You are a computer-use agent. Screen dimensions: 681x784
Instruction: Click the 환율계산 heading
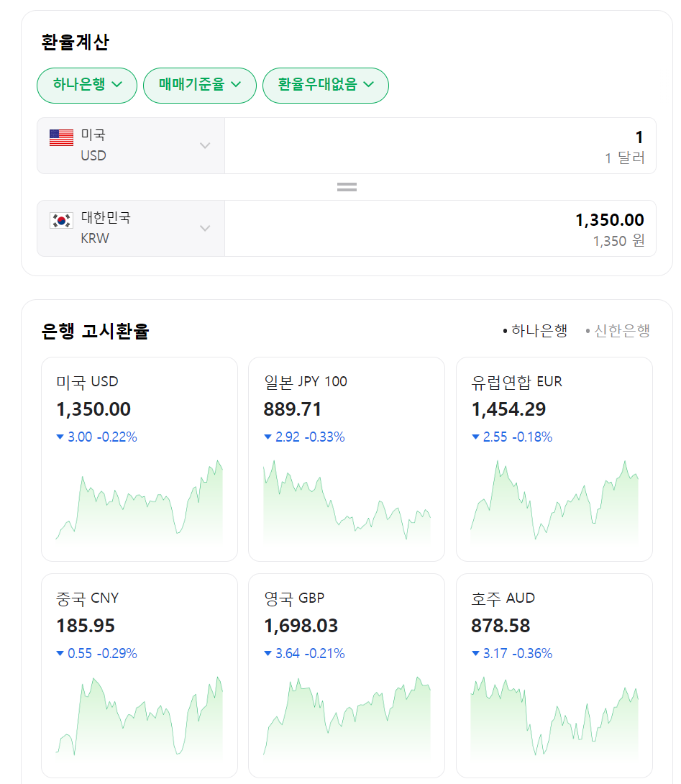75,42
